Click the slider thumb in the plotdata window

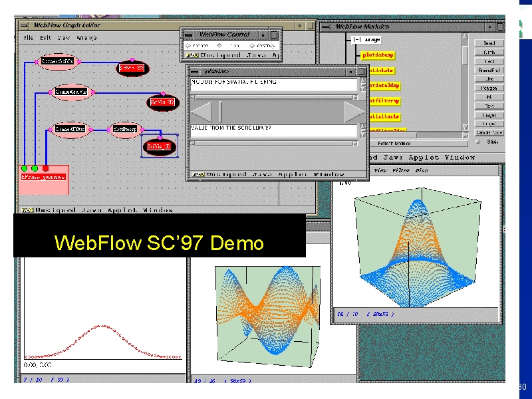coord(221,112)
